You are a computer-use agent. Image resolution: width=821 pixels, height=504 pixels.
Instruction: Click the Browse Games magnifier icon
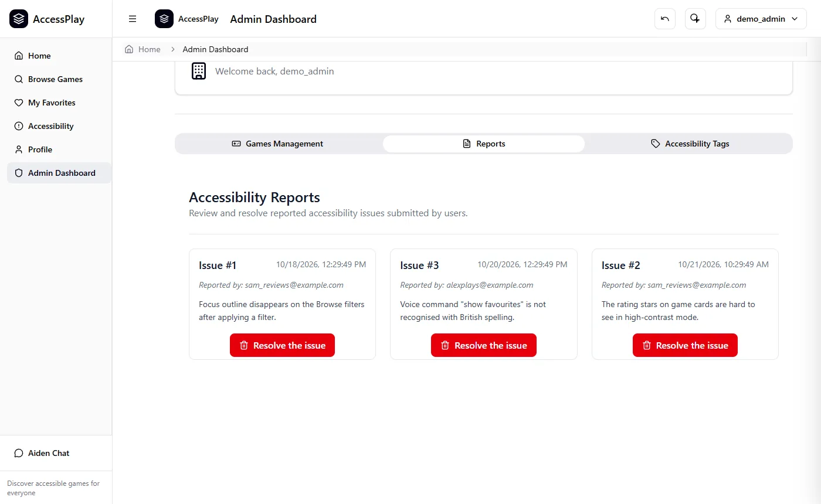click(19, 79)
